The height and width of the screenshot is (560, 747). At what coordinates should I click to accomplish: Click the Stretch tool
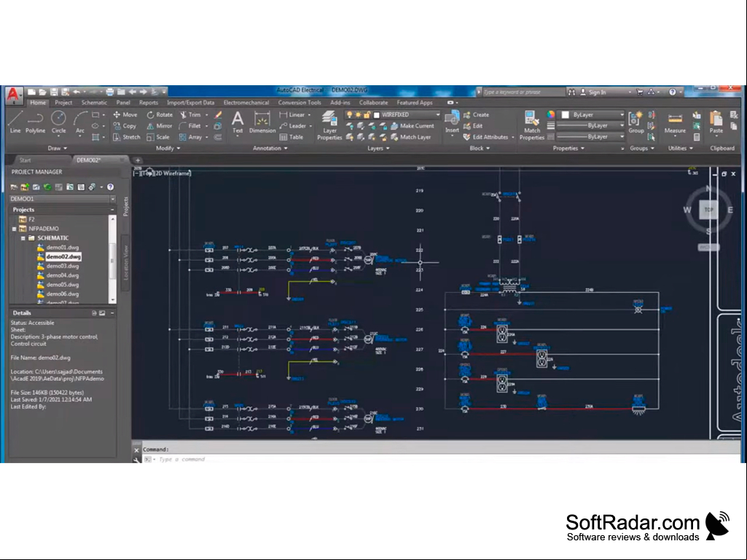[x=126, y=137]
